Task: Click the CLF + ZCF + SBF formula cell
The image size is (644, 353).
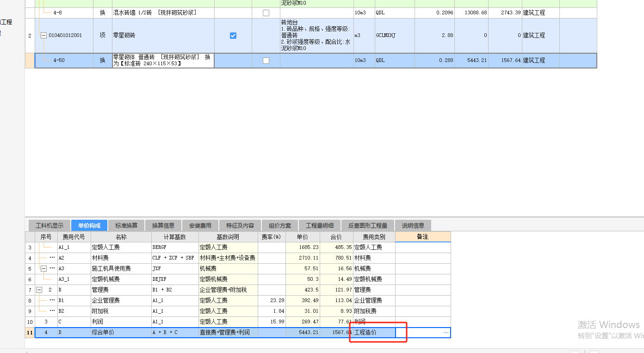Action: [175, 258]
